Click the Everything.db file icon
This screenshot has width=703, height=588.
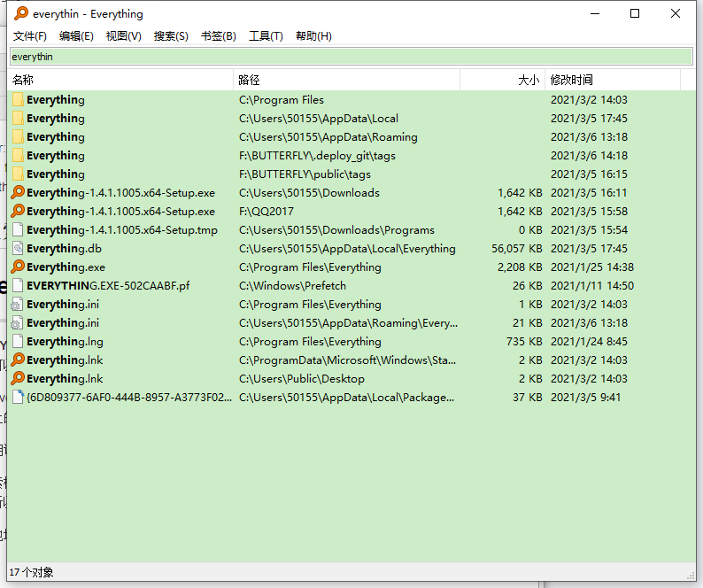click(18, 248)
